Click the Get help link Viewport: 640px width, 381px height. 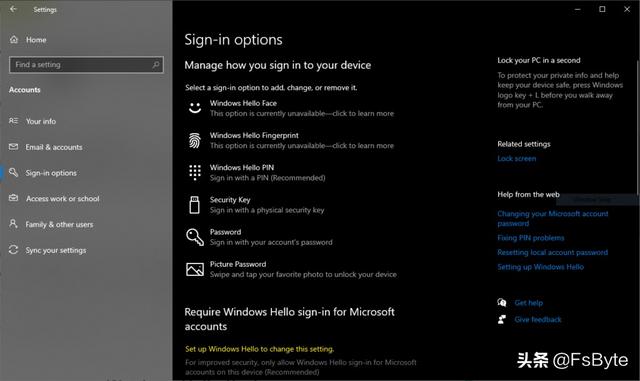click(529, 303)
